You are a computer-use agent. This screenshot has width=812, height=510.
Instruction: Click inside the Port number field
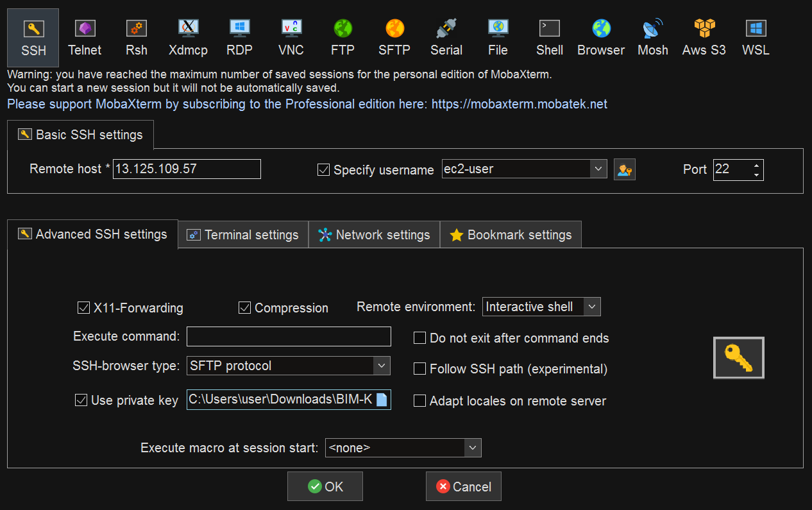coord(732,169)
